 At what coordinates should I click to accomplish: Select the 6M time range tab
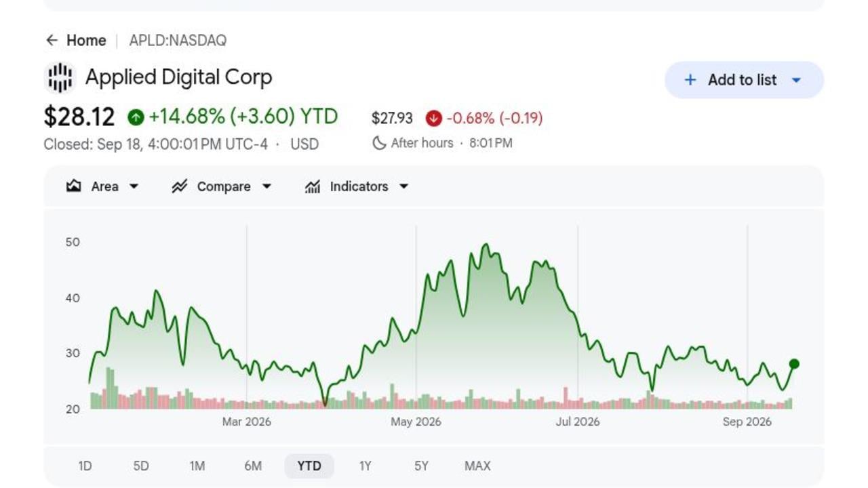click(x=253, y=466)
